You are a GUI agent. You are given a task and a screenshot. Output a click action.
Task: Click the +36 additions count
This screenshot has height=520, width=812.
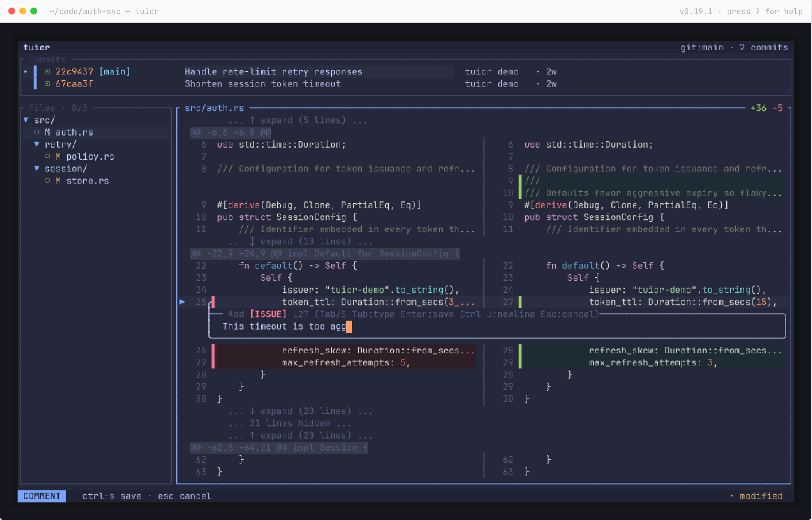pyautogui.click(x=758, y=108)
